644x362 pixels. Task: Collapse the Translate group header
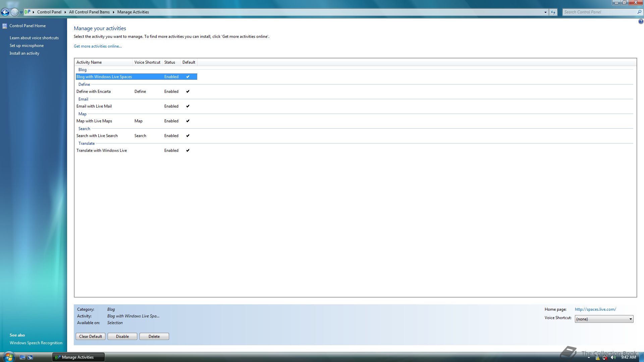tap(87, 143)
